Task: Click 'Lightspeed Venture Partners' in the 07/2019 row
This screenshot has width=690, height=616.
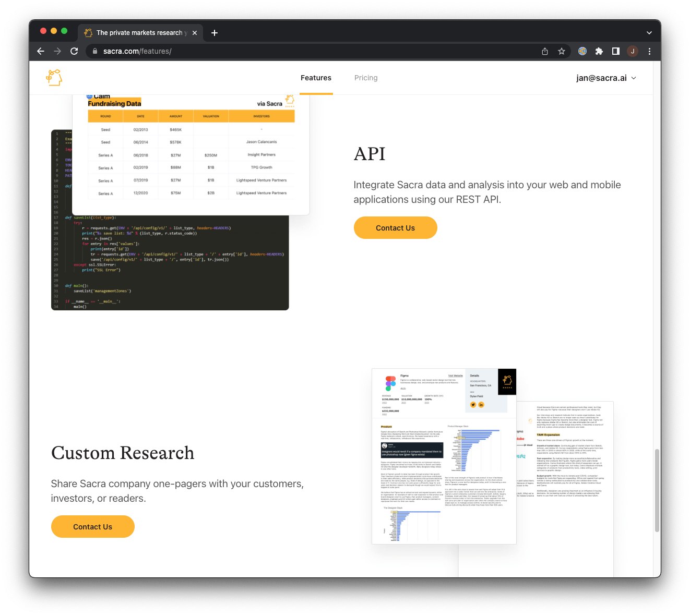Action: pyautogui.click(x=261, y=180)
